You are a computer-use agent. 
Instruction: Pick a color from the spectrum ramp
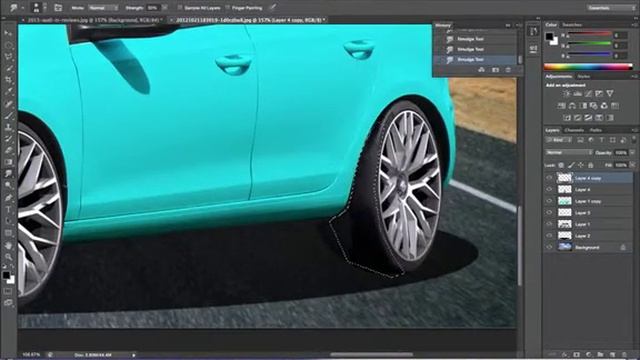point(588,67)
